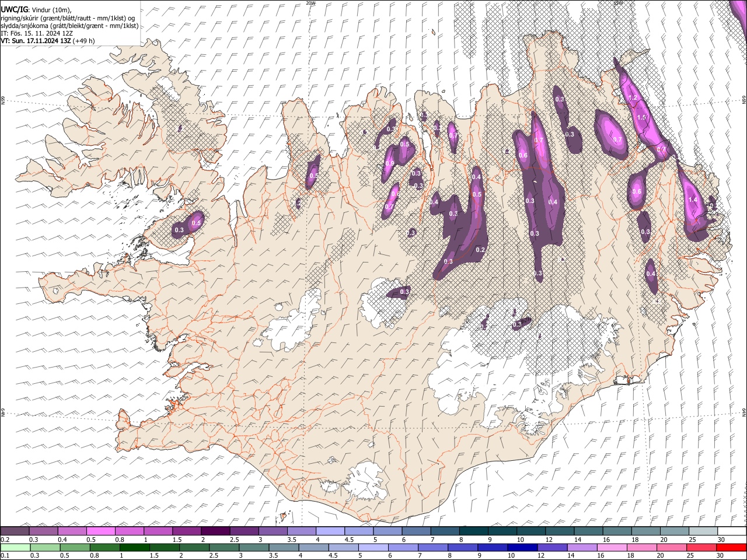This screenshot has width=747, height=560.
Task: Click the white 30 snow legend swatch
Action: tap(732, 531)
